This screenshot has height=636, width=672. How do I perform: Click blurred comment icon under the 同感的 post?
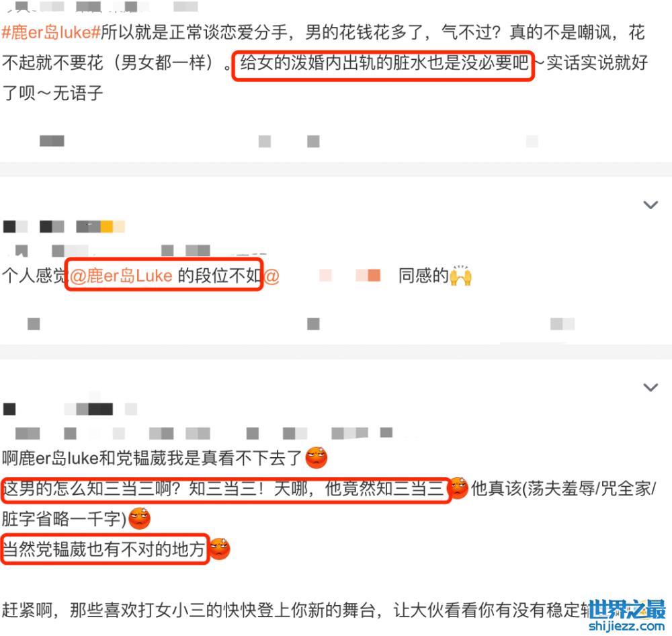click(x=313, y=324)
